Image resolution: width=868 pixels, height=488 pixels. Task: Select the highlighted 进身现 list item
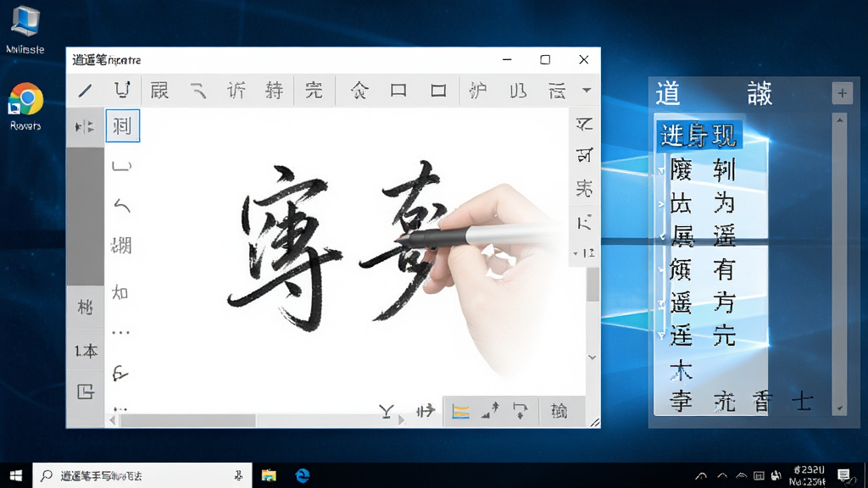point(698,136)
